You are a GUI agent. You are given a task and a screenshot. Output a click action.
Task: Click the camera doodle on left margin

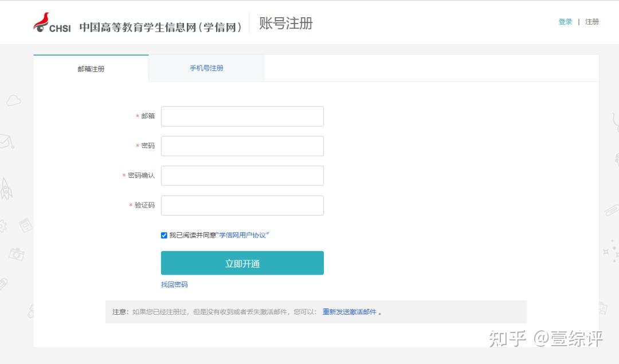[x=17, y=253]
